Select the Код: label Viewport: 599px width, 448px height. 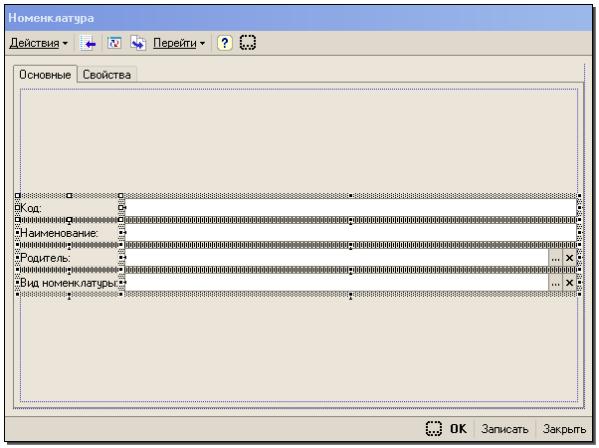(31, 208)
